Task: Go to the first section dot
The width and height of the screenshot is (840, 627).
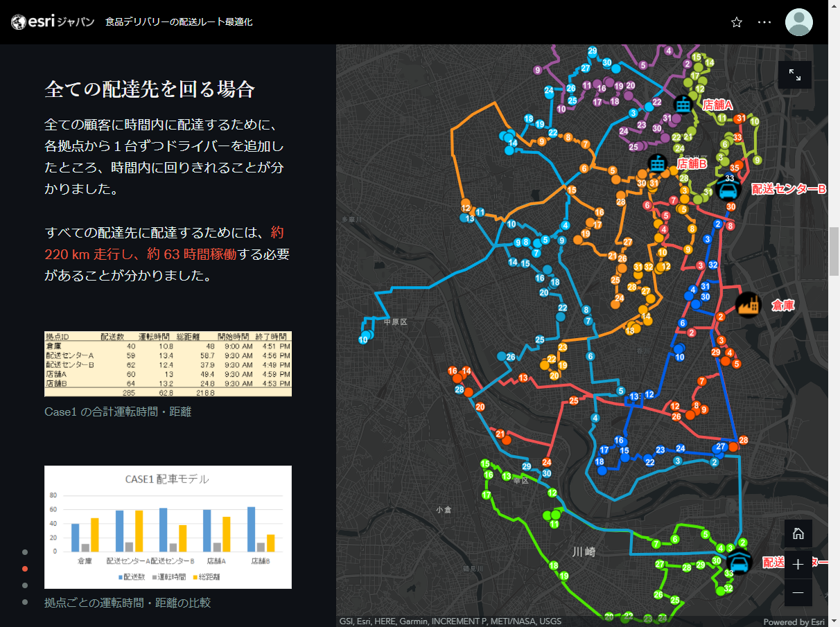Action: pos(25,552)
